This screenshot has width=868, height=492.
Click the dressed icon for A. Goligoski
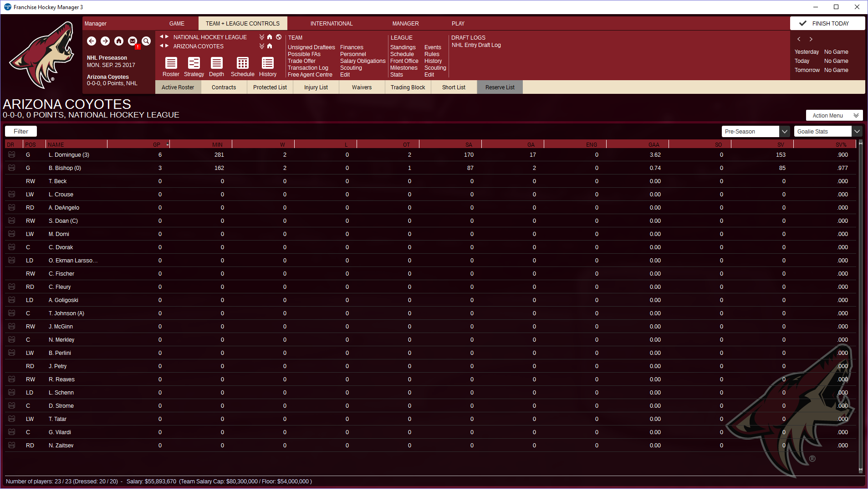point(12,300)
